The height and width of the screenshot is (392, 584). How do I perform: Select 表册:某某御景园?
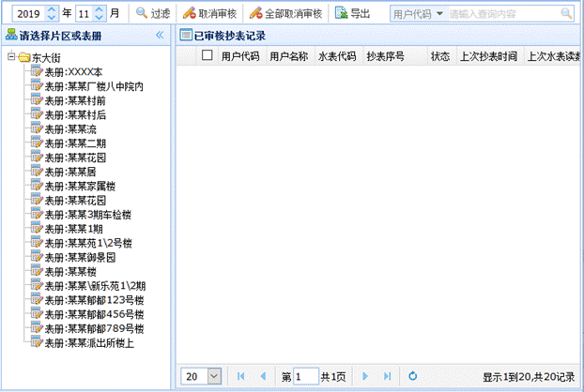tap(80, 257)
